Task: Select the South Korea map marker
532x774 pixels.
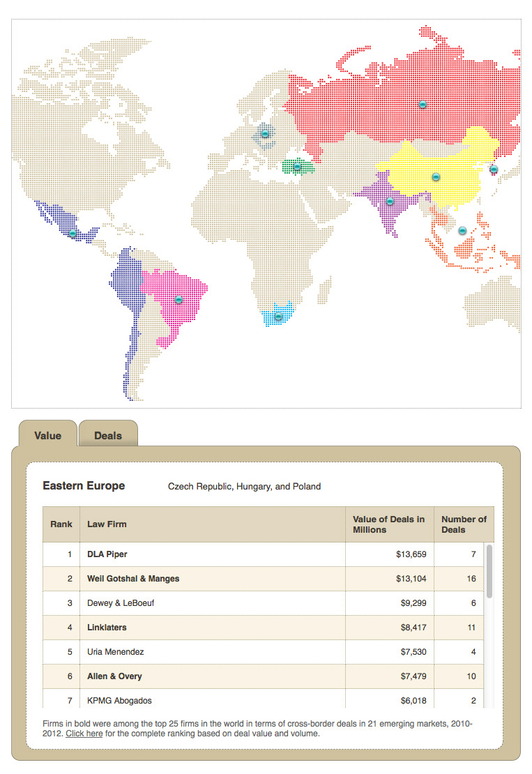Action: [494, 169]
